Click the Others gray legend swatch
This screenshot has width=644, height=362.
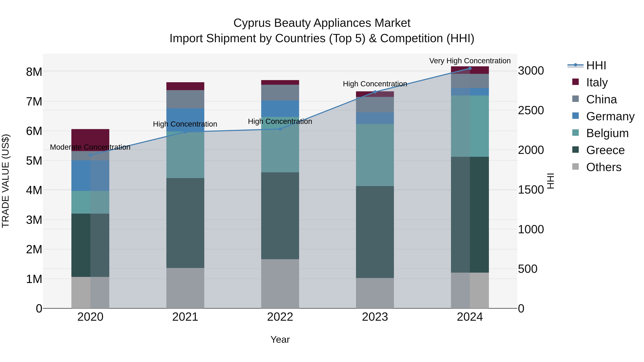(575, 166)
